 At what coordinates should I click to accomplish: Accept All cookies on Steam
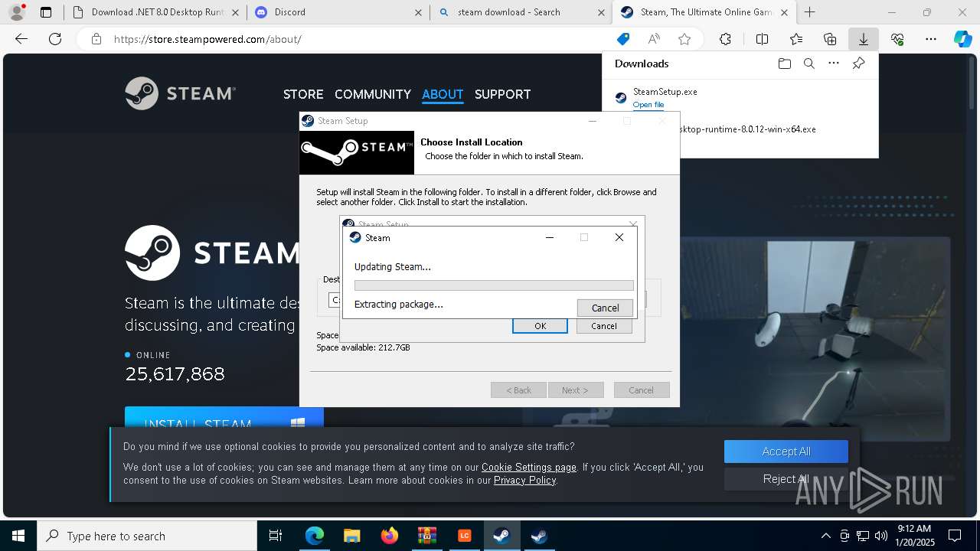(x=786, y=452)
